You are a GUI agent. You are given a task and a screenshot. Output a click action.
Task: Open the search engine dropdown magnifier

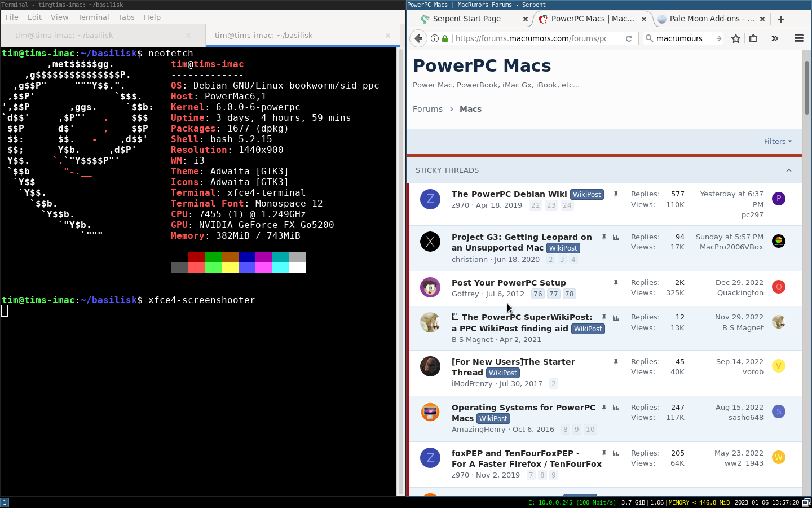[x=649, y=38]
